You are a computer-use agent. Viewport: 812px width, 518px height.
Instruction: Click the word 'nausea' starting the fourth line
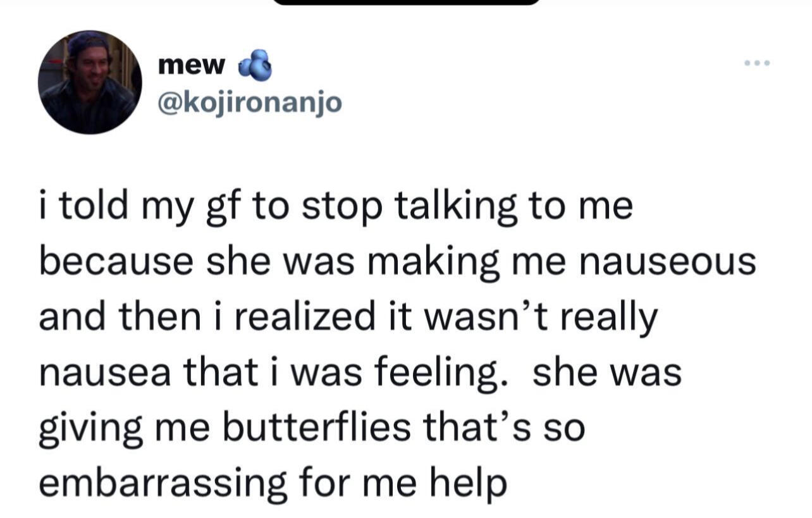click(108, 372)
